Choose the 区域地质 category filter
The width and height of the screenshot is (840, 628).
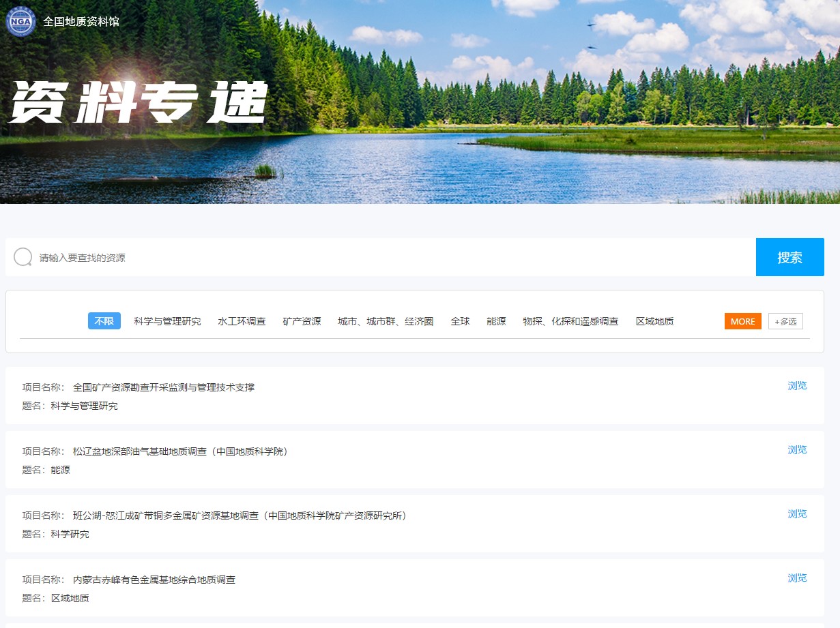click(654, 321)
